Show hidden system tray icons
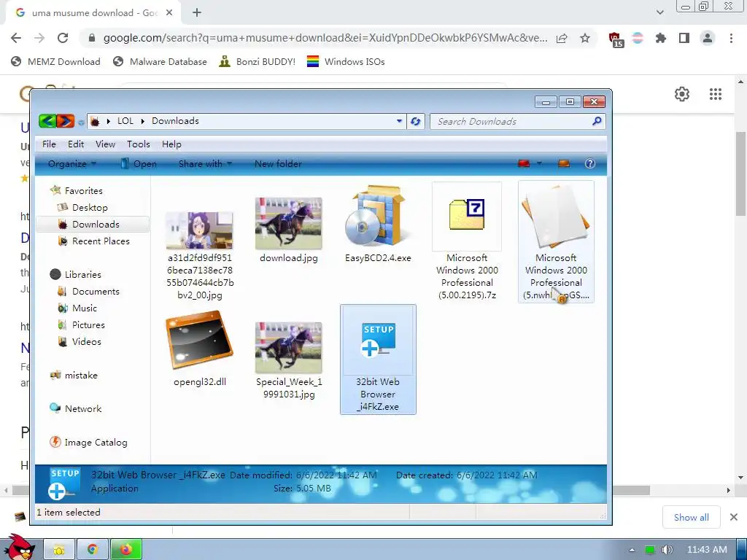The width and height of the screenshot is (747, 560). tap(632, 550)
